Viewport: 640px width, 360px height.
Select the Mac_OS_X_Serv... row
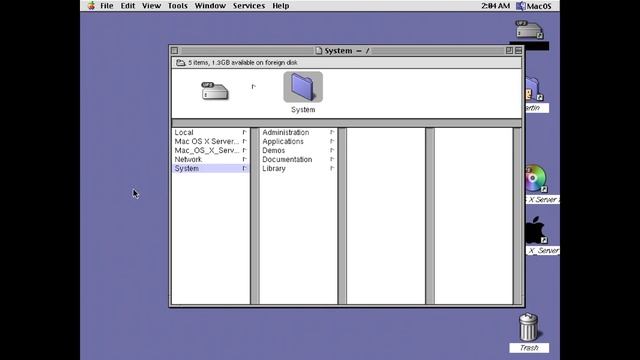pos(211,150)
